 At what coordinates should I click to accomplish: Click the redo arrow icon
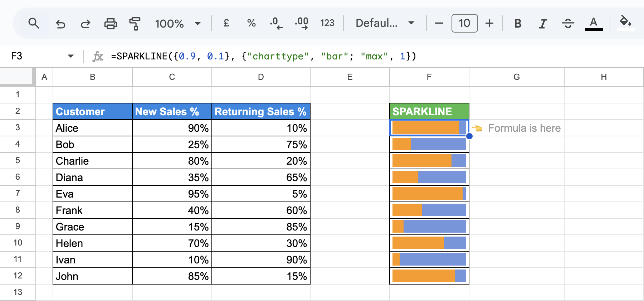coord(86,24)
